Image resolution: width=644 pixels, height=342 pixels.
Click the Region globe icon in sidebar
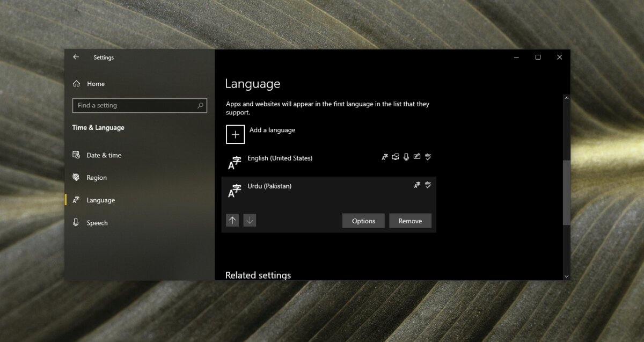[x=76, y=177]
